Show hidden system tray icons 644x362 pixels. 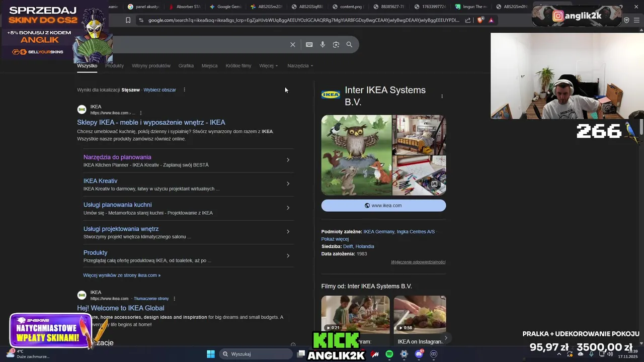click(558, 354)
